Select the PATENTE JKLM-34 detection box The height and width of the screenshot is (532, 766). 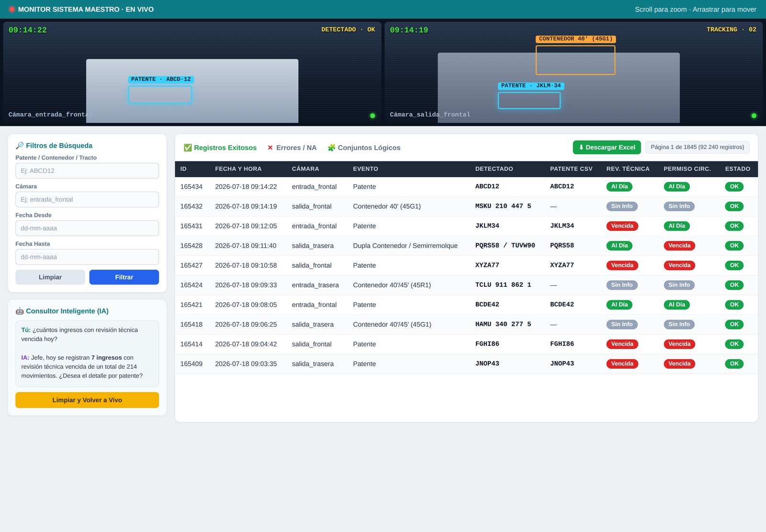(529, 101)
